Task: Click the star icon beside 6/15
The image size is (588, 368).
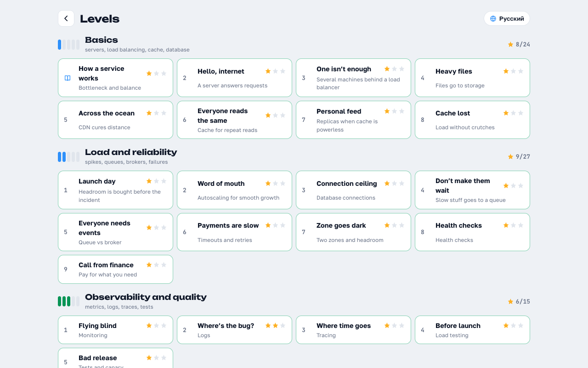Action: tap(510, 302)
